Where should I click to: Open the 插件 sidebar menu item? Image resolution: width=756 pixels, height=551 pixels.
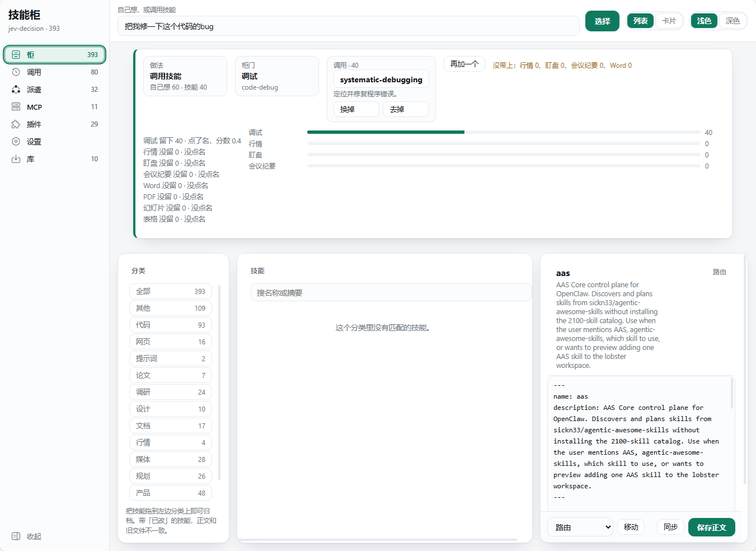[55, 124]
